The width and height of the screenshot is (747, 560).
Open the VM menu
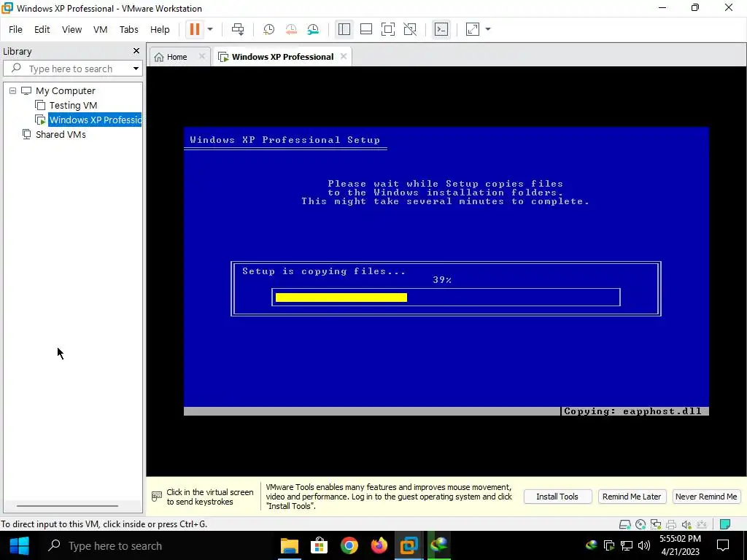click(100, 29)
